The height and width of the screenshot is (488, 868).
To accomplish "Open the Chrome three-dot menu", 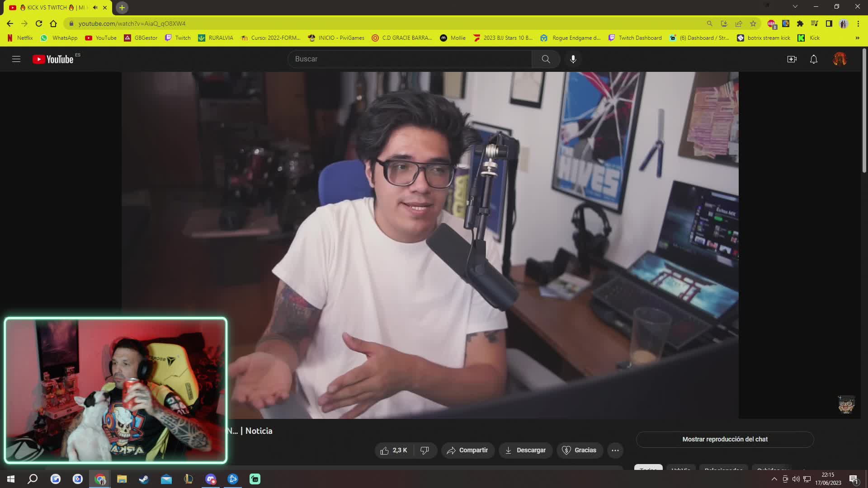I will pyautogui.click(x=858, y=23).
